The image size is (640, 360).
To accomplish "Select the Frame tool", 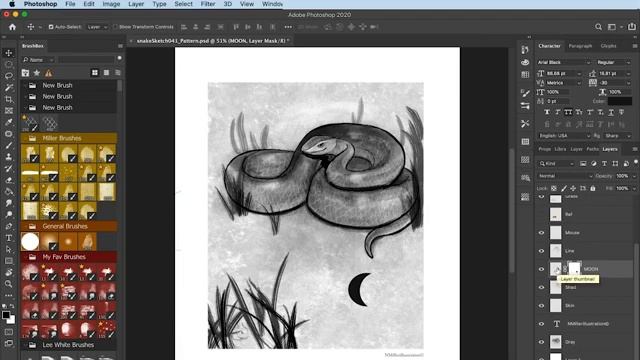I will coord(9,111).
